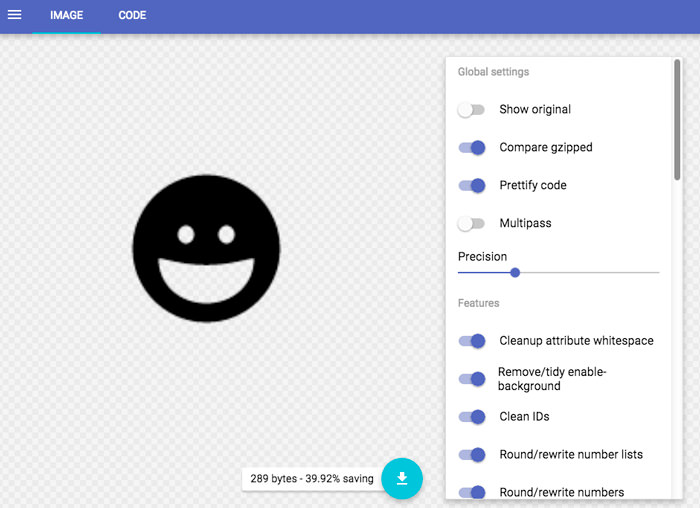Click the download SVG button
Viewport: 700px width, 508px height.
coord(401,478)
